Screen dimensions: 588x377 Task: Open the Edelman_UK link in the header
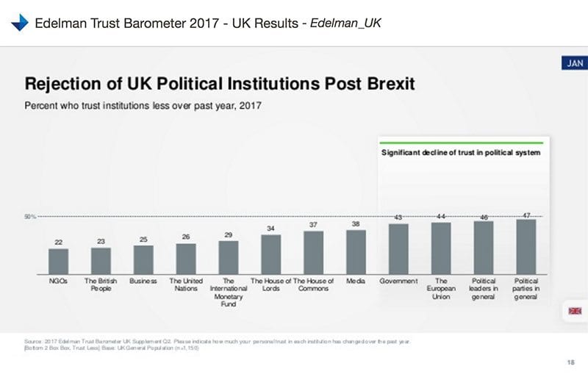tap(345, 23)
